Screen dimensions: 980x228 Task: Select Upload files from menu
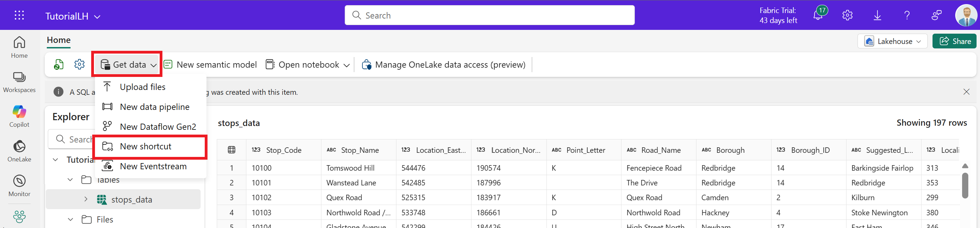pos(150,87)
